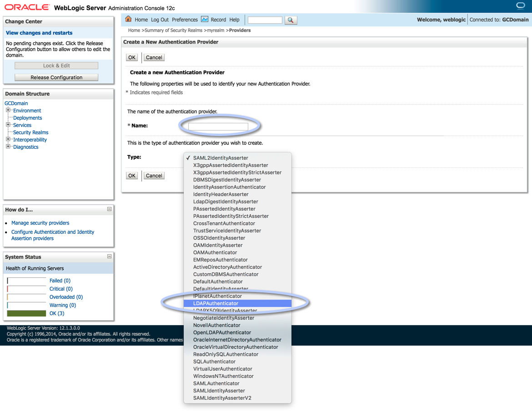Expand the Services tree node
Viewport: 532px width, 418px height.
(x=8, y=125)
